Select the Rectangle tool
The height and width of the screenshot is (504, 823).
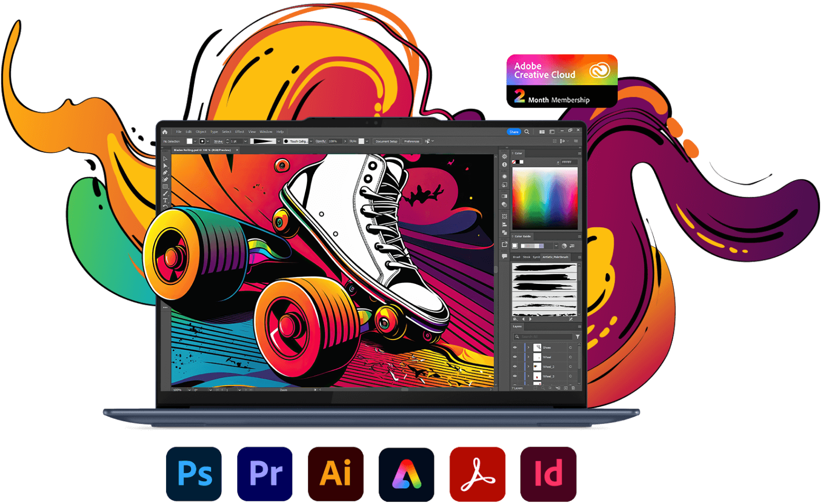click(x=165, y=186)
